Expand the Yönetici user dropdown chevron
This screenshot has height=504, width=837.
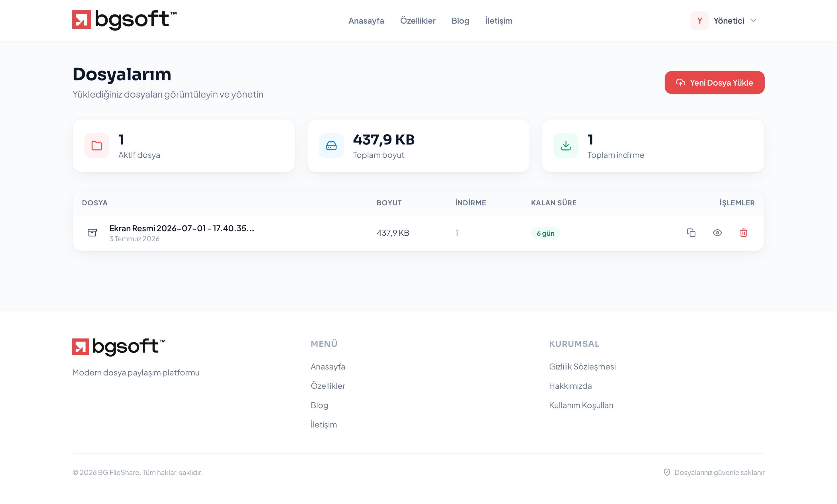click(753, 21)
